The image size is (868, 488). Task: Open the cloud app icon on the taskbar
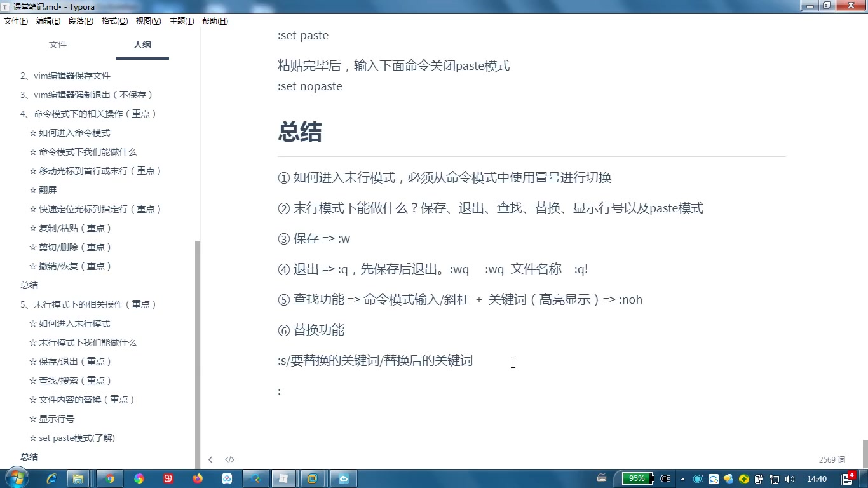click(x=344, y=478)
